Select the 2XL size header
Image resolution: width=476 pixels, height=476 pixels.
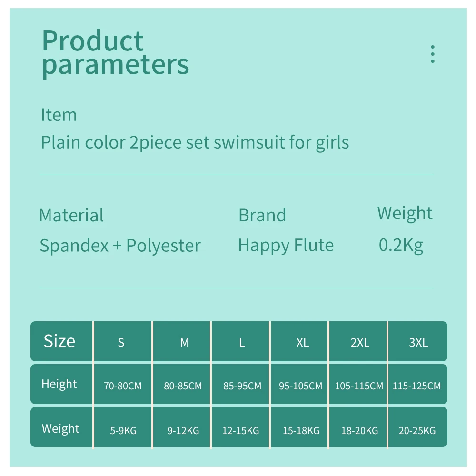coord(360,342)
